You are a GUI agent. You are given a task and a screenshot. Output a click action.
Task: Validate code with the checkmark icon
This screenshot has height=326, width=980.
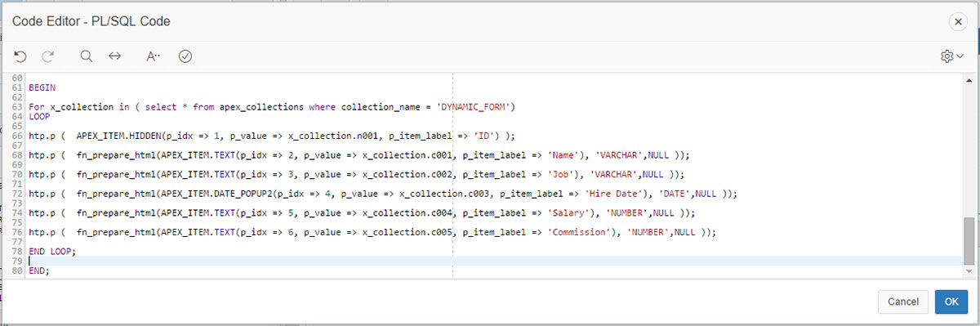point(185,56)
